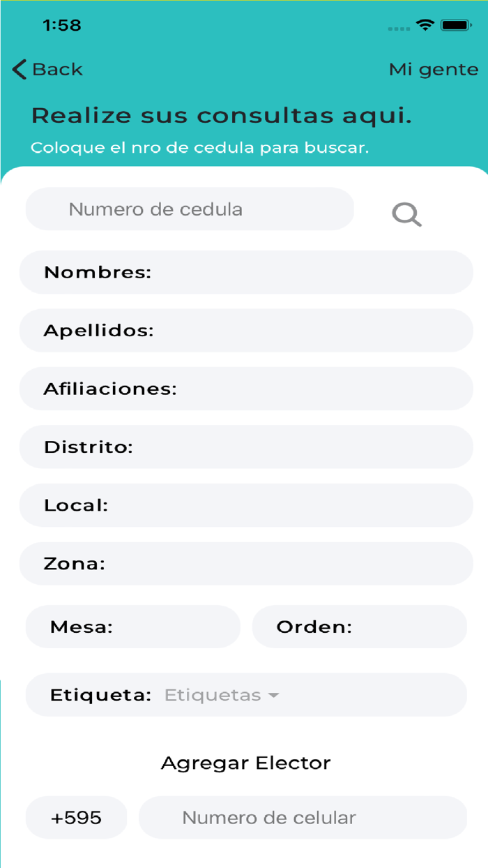Image resolution: width=488 pixels, height=868 pixels.
Task: Tap the Wi-Fi status icon
Action: click(x=425, y=26)
